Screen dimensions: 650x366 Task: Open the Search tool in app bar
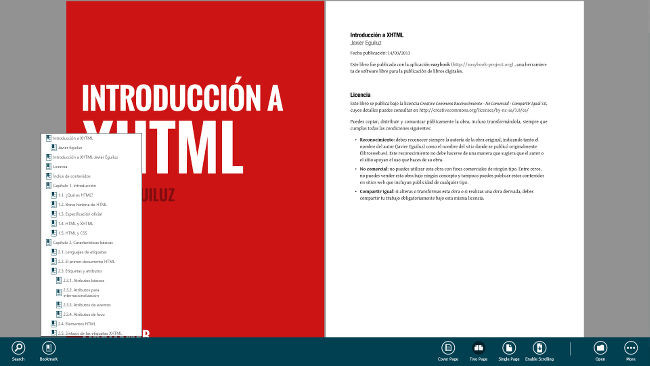point(18,351)
